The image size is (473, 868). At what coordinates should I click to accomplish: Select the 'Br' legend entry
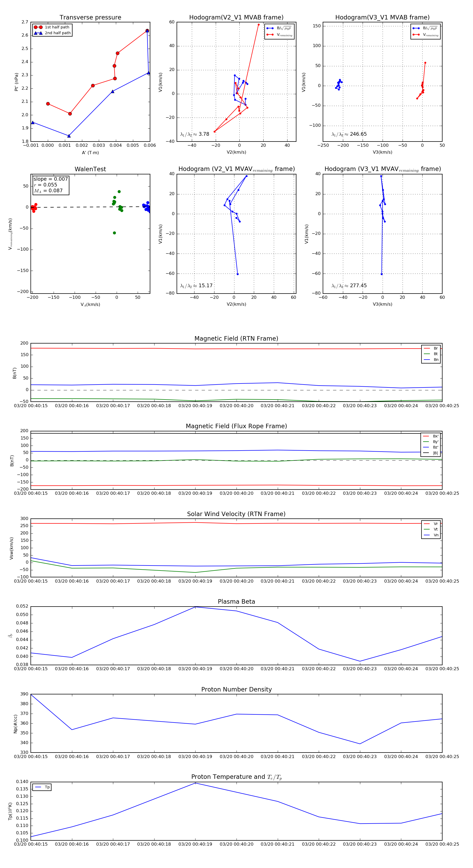pyautogui.click(x=431, y=349)
